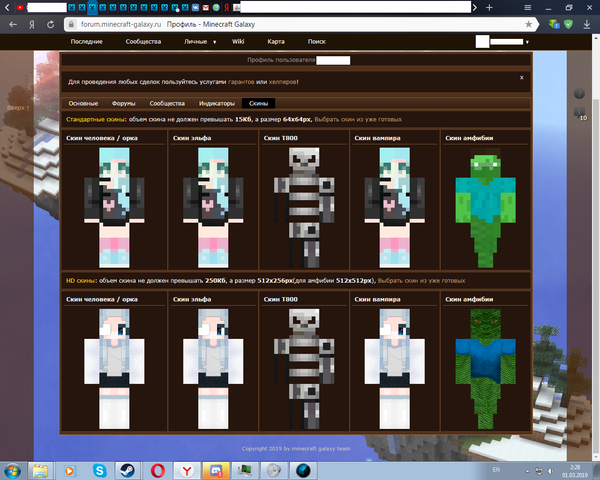Screen dimensions: 600x480
Task: Open the Wiki menu item
Action: click(238, 42)
